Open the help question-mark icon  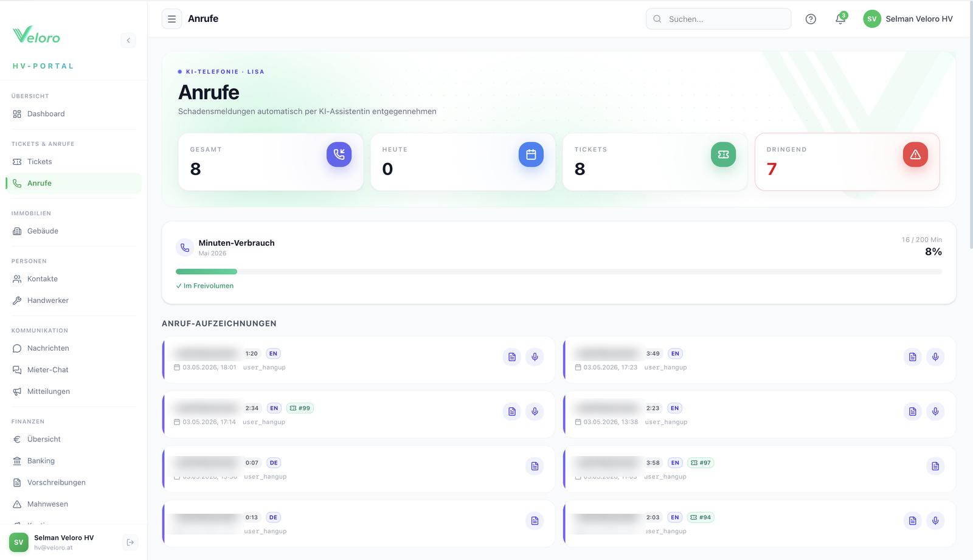[811, 19]
